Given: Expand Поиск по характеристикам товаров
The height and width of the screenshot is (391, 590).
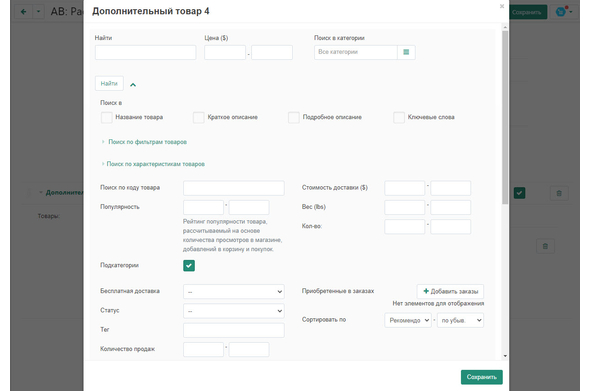Looking at the screenshot, I should 155,164.
